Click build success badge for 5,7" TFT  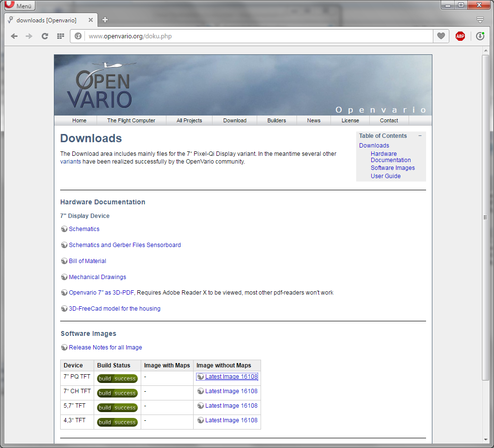coord(117,407)
